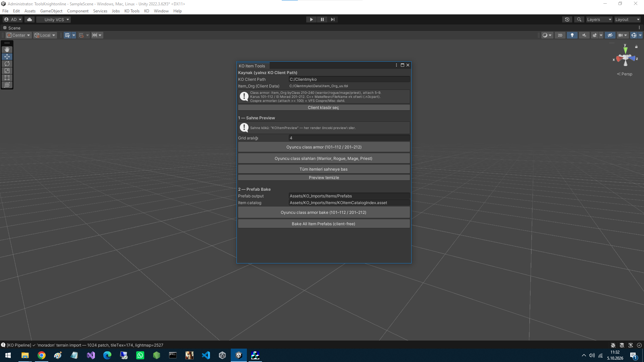Toggle scene visibility eye icon
This screenshot has width=644, height=362.
tap(610, 35)
